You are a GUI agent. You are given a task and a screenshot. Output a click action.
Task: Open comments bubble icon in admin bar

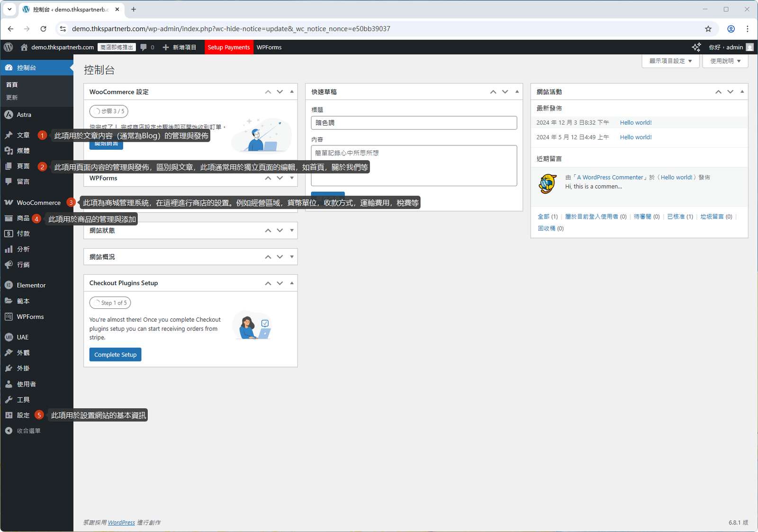144,47
